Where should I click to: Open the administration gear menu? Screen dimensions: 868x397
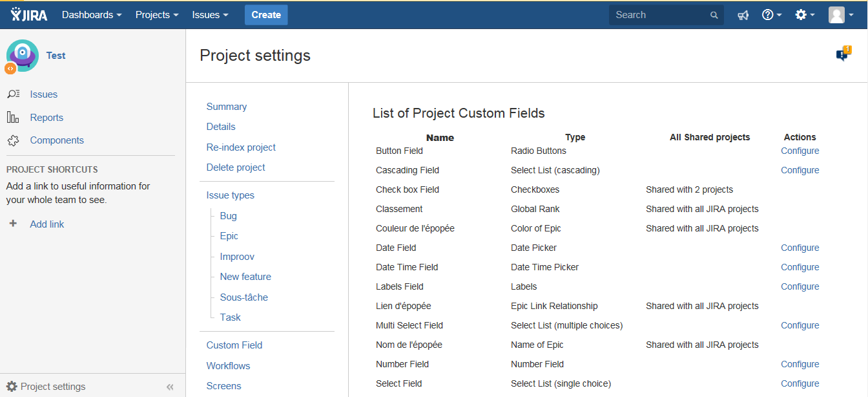pyautogui.click(x=805, y=15)
